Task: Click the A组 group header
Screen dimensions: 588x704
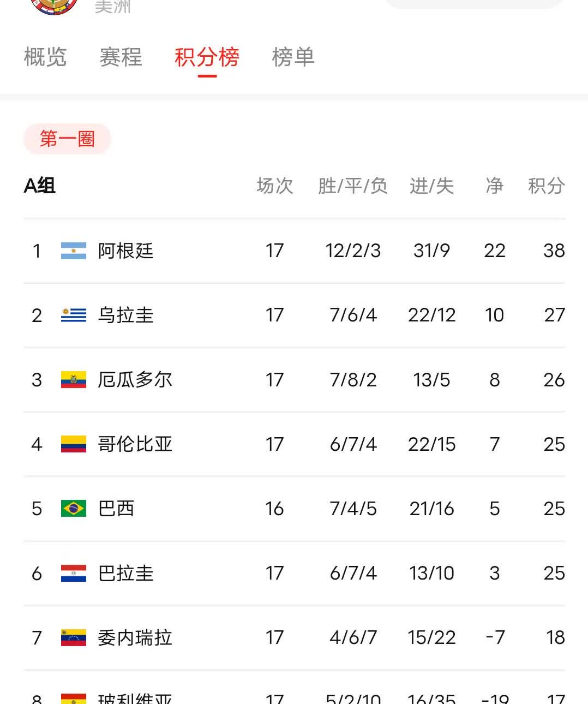Action: (x=40, y=186)
